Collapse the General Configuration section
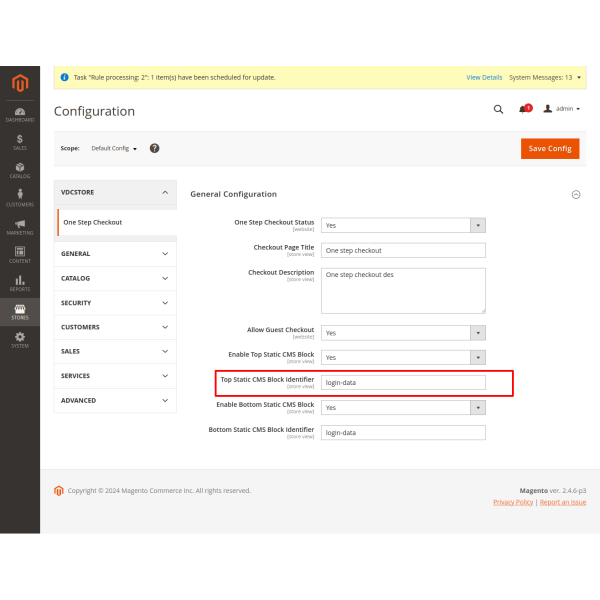The image size is (600, 600). click(575, 194)
